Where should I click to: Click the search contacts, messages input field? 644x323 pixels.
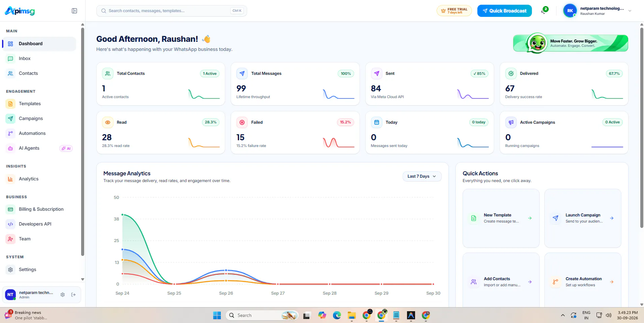pos(172,11)
